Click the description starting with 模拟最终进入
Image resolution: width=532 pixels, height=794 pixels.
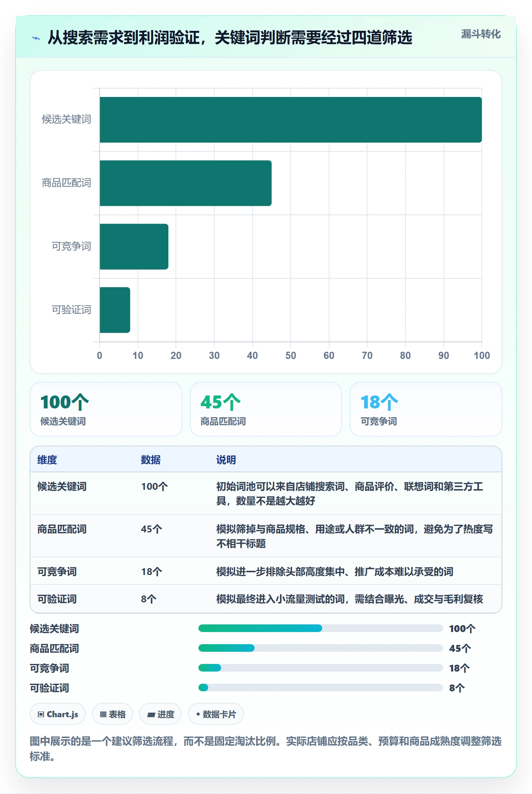pos(350,599)
